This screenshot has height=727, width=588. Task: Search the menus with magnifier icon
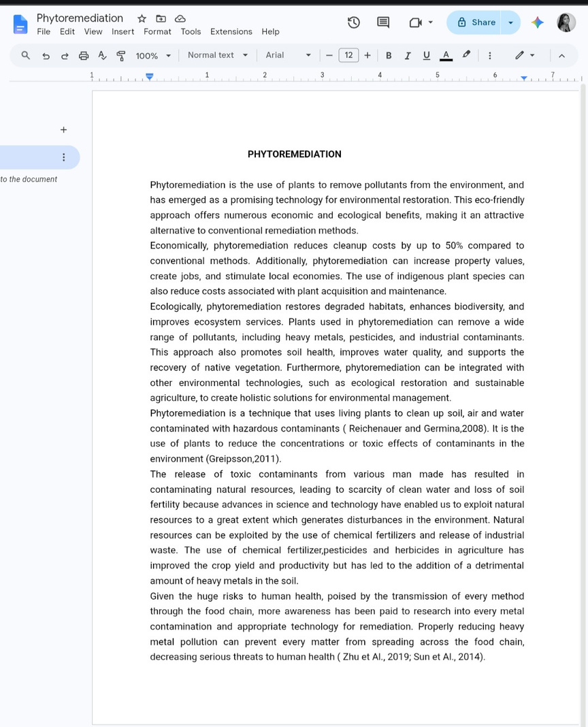[25, 56]
